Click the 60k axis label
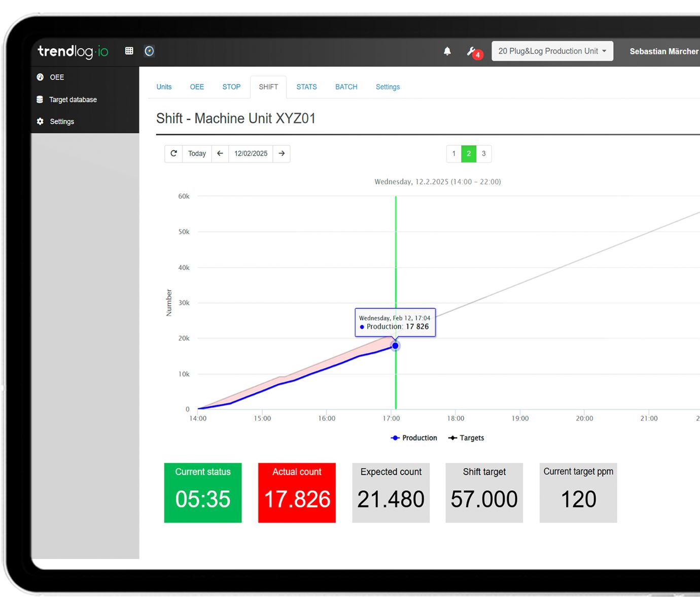 pyautogui.click(x=184, y=196)
